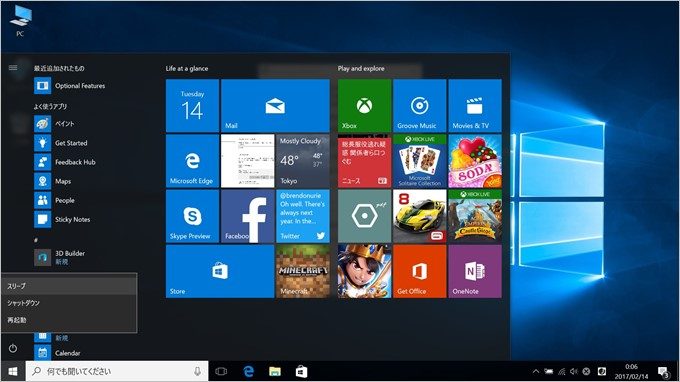680x382 pixels.
Task: Open the Get Office tile
Action: (x=419, y=271)
